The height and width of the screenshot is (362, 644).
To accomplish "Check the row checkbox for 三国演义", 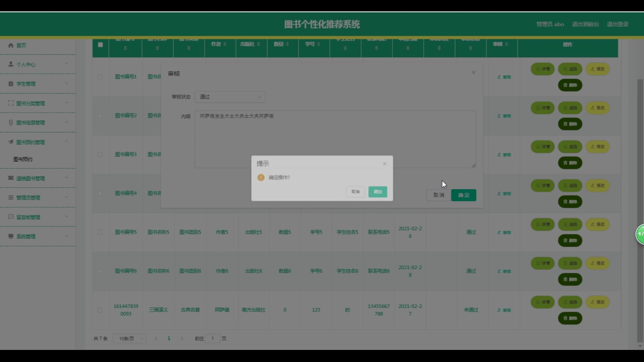I will tap(100, 310).
